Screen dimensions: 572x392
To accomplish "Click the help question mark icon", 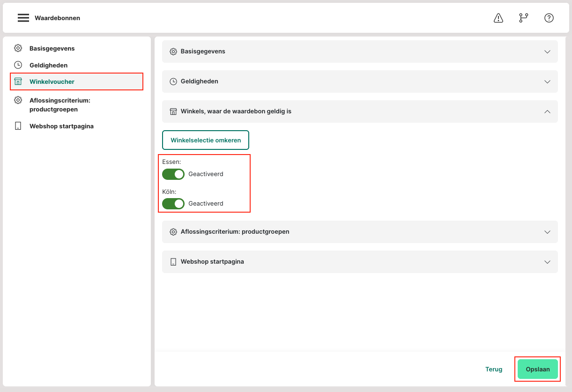I will tap(549, 18).
